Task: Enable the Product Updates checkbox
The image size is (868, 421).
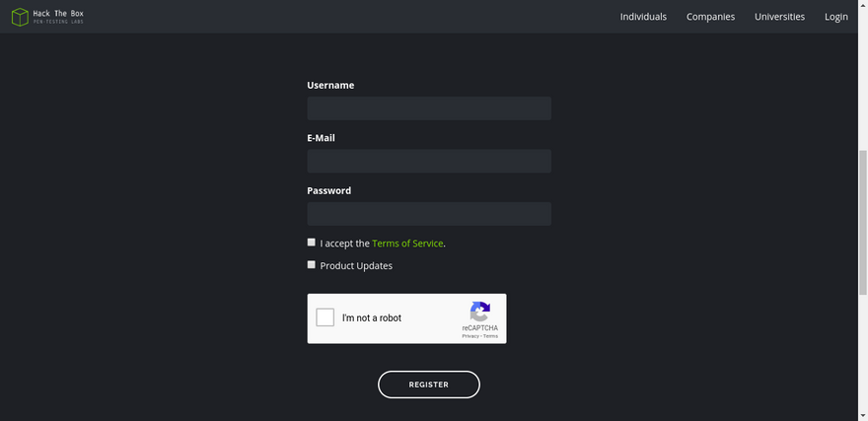Action: pos(311,264)
